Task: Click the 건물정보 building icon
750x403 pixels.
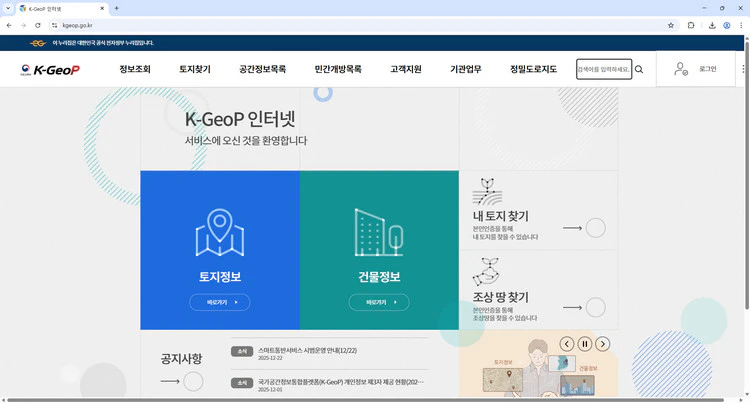Action: (379, 232)
